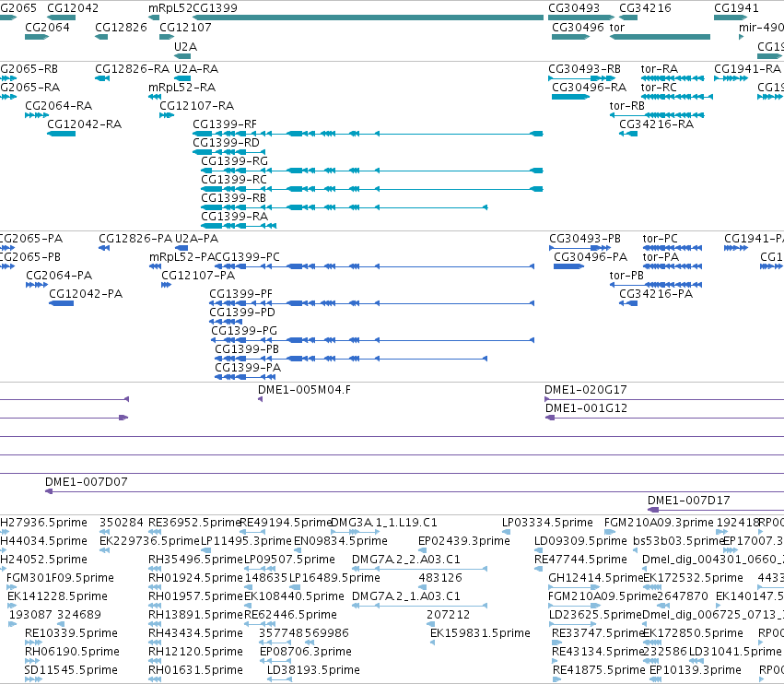Screen dimensions: 784x684
Task: Open transcript CG12826-RA
Action: click(x=133, y=68)
